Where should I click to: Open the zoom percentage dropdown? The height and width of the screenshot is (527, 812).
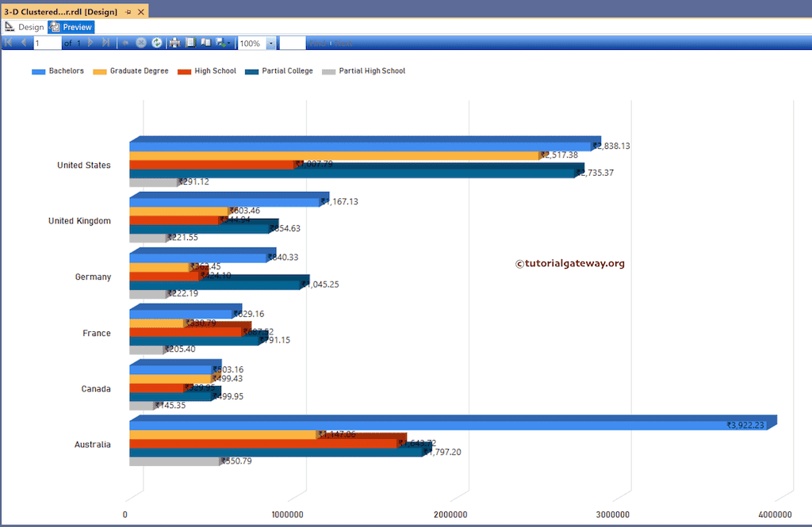coord(270,42)
